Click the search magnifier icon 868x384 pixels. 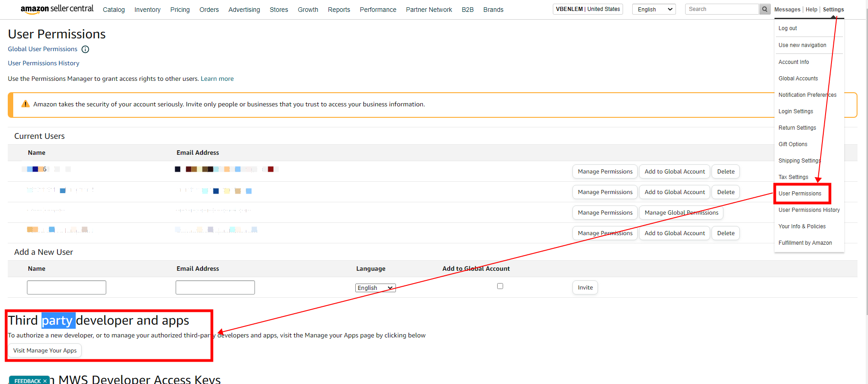[x=765, y=9]
